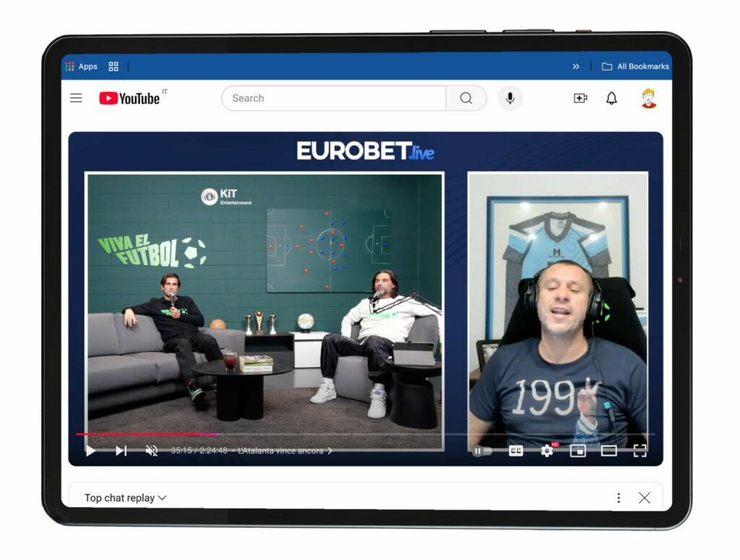
Task: Open video settings gear
Action: point(547,451)
